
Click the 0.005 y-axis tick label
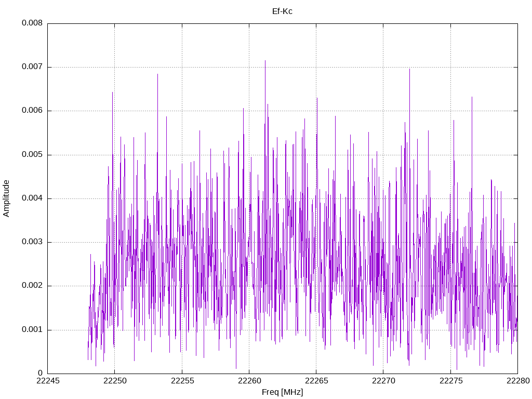point(32,155)
